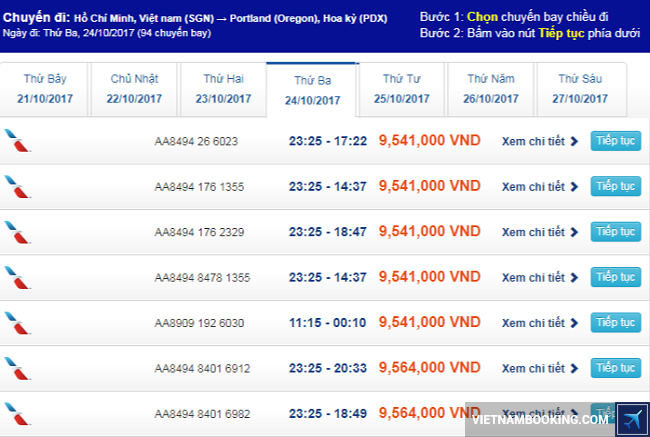Image resolution: width=650 pixels, height=437 pixels.
Task: Click airline logo for flight AA8494 176 1355
Action: pos(17,186)
